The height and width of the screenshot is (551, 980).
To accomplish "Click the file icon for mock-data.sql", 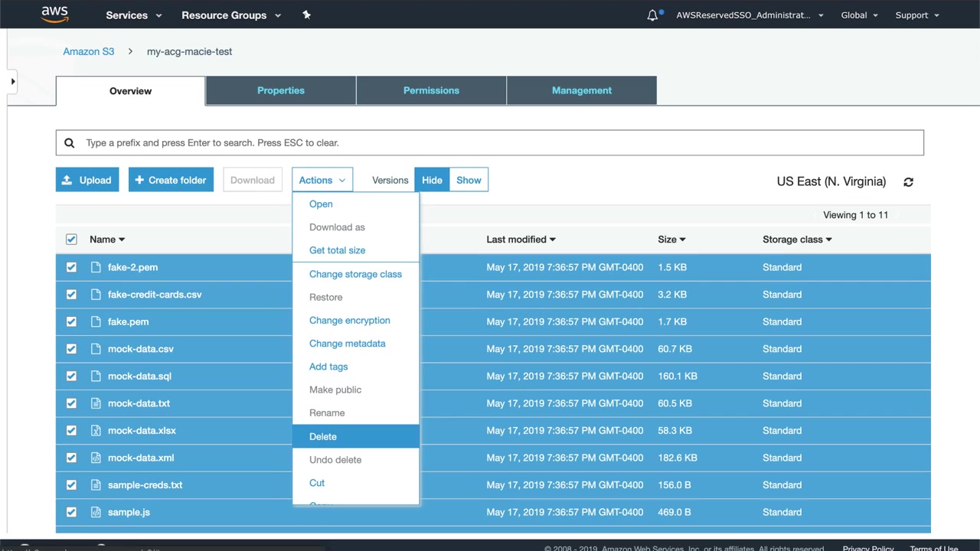I will coord(96,376).
